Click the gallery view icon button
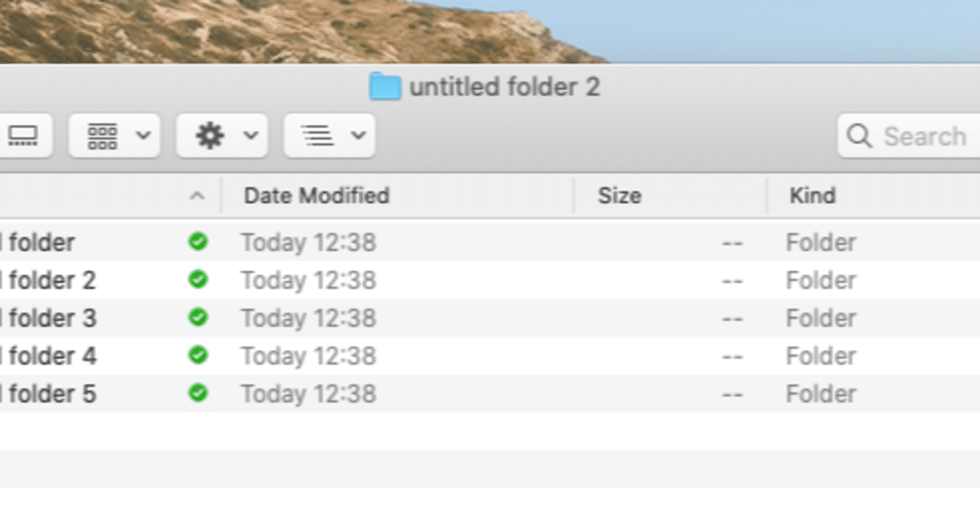This screenshot has height=514, width=980. 23,136
